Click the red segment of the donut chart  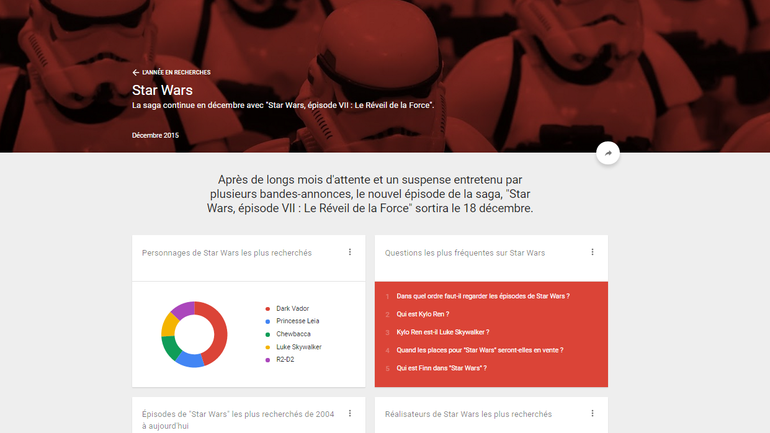220,330
